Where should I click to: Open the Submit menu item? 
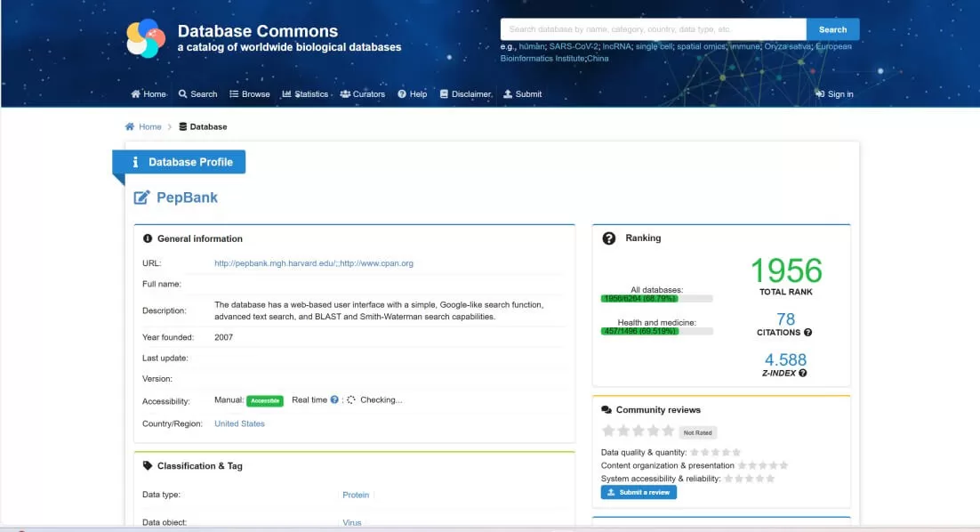523,94
